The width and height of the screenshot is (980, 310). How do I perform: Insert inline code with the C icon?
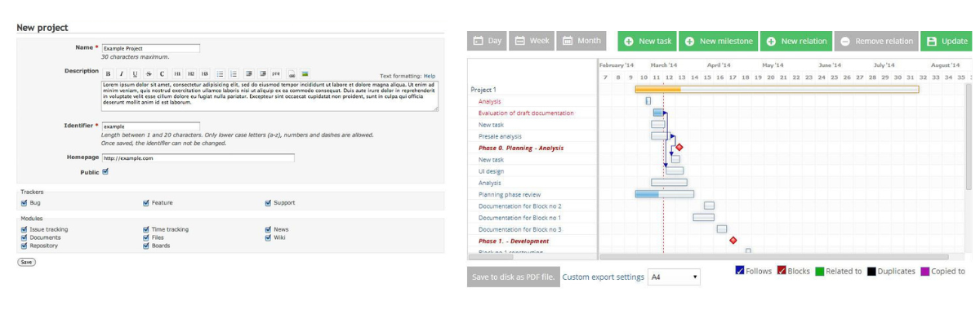click(162, 73)
